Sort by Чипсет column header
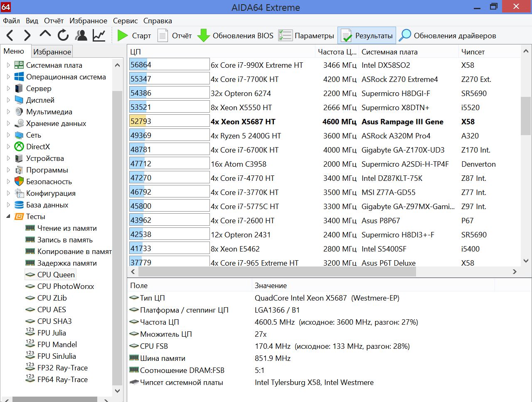 489,52
